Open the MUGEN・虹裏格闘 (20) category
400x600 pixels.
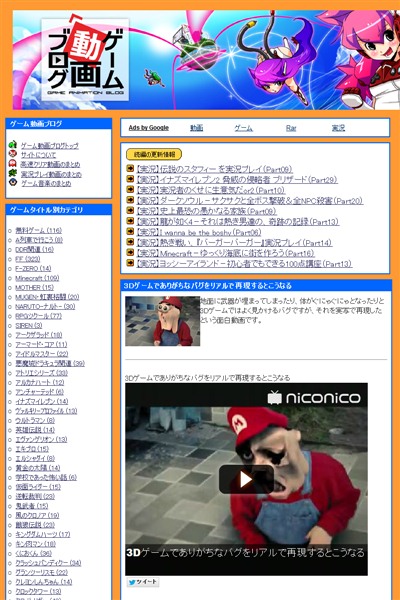point(47,297)
